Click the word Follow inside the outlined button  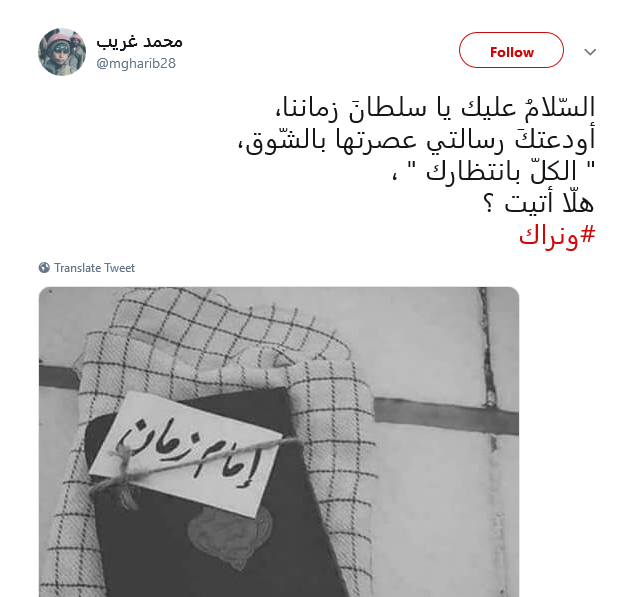coord(511,52)
